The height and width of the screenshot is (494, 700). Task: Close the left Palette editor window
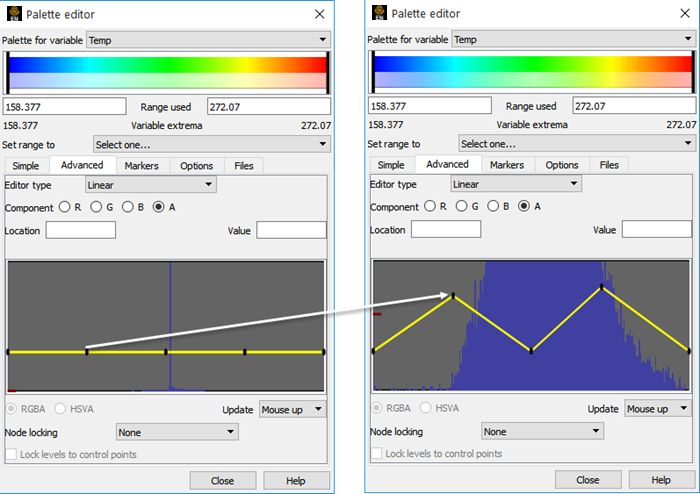pyautogui.click(x=320, y=14)
